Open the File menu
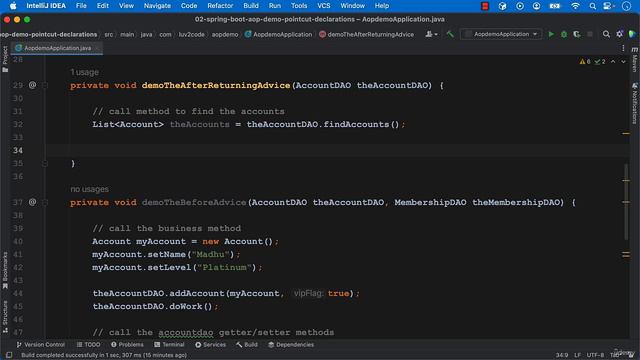This screenshot has width=640, height=360. point(81,6)
